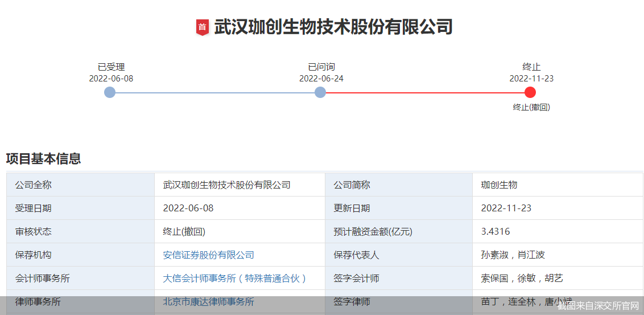Click the red timeline segment before 终止

(425, 92)
